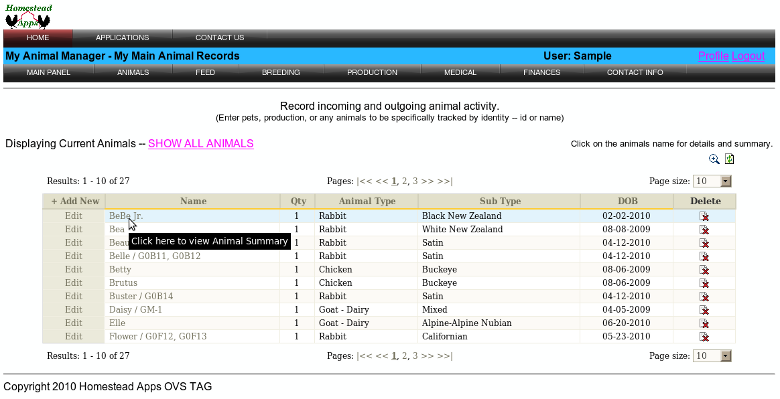Sort by DOB column header
The height and width of the screenshot is (399, 780).
click(627, 201)
